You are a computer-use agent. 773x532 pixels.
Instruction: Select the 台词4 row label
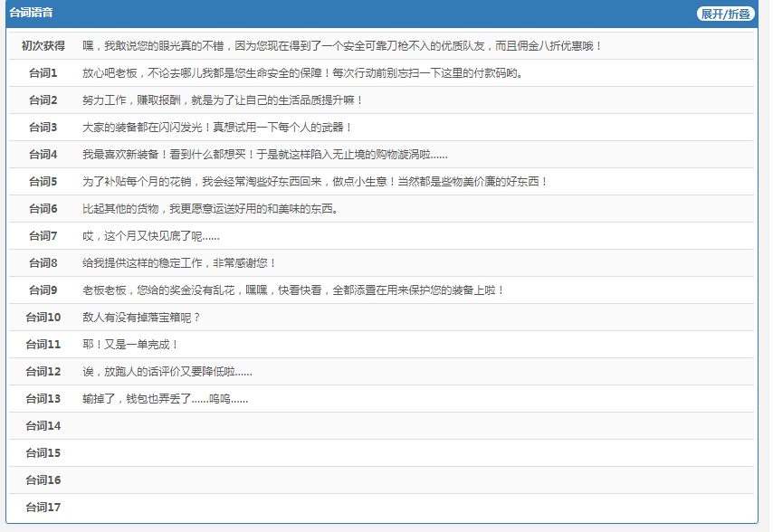[x=43, y=155]
